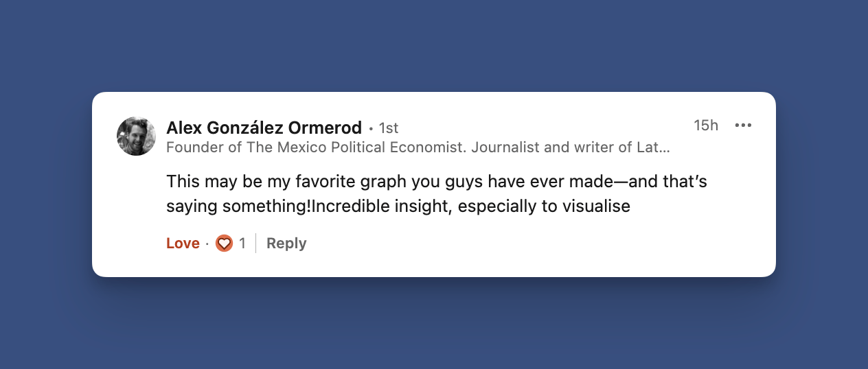Click Alex González Ormerod's profile photo

tap(136, 136)
